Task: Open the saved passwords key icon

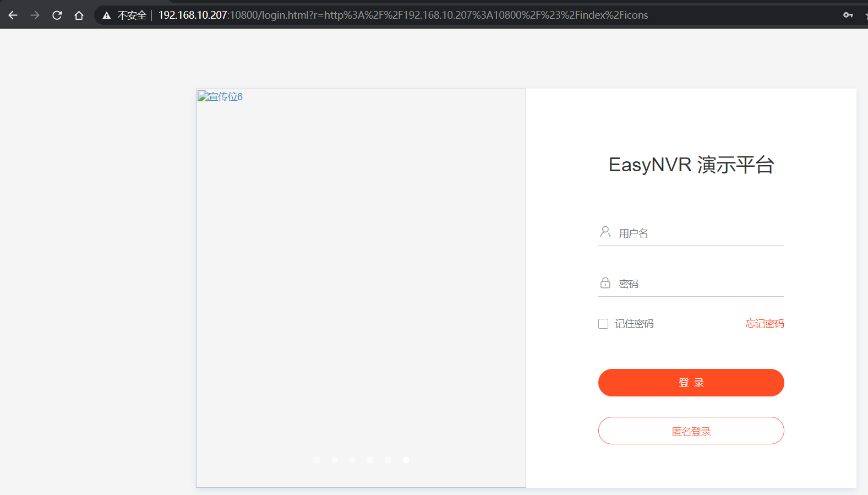Action: tap(848, 15)
